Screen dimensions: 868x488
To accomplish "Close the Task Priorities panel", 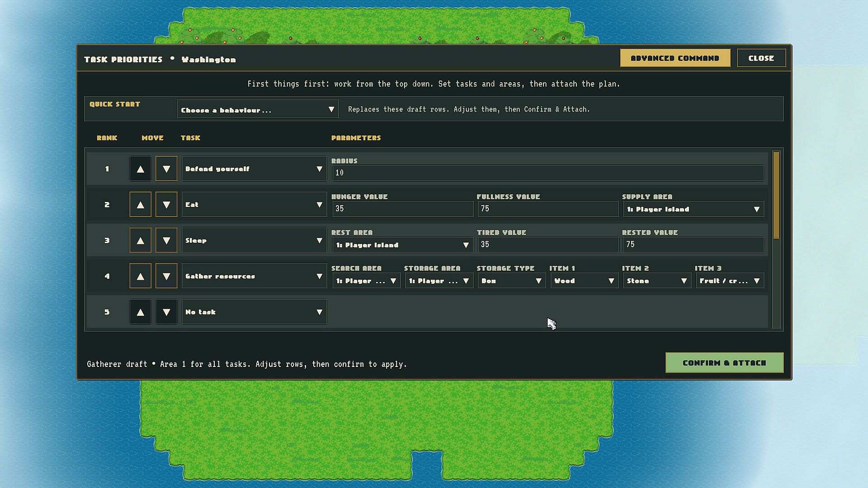I will point(761,58).
